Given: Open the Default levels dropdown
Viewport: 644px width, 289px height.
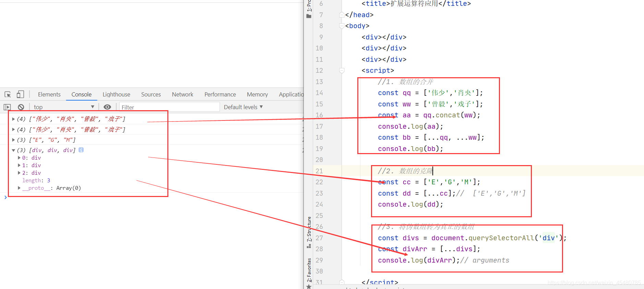Looking at the screenshot, I should 243,107.
